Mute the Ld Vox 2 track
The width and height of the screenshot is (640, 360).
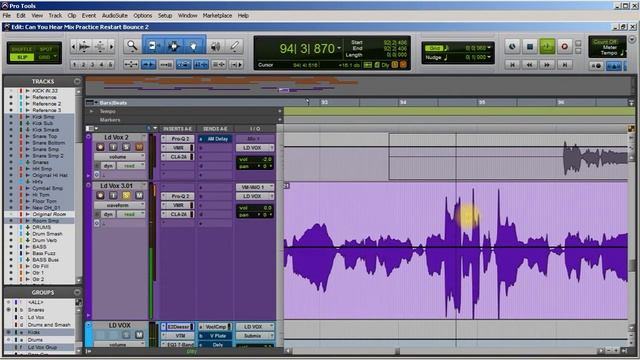point(139,147)
